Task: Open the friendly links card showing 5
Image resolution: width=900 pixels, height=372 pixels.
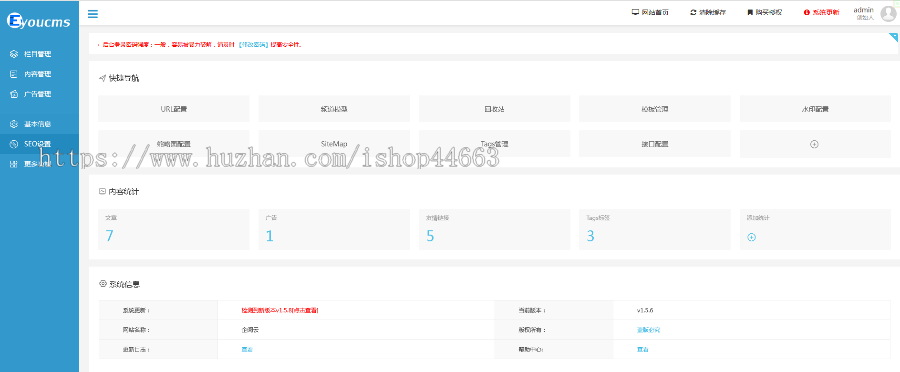Action: coord(494,229)
